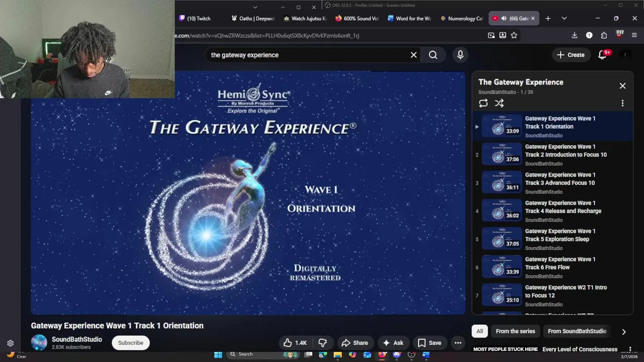Click the Create button

(x=571, y=55)
